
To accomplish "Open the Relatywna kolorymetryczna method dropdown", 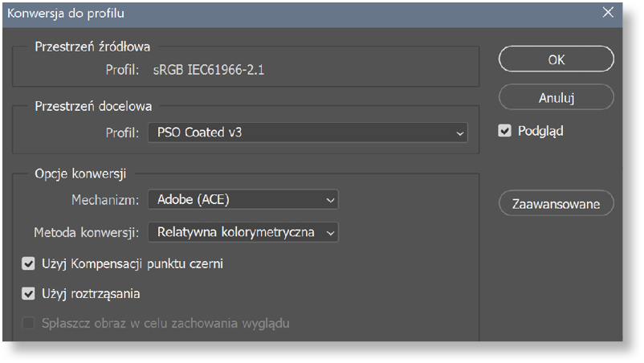I will [x=243, y=232].
